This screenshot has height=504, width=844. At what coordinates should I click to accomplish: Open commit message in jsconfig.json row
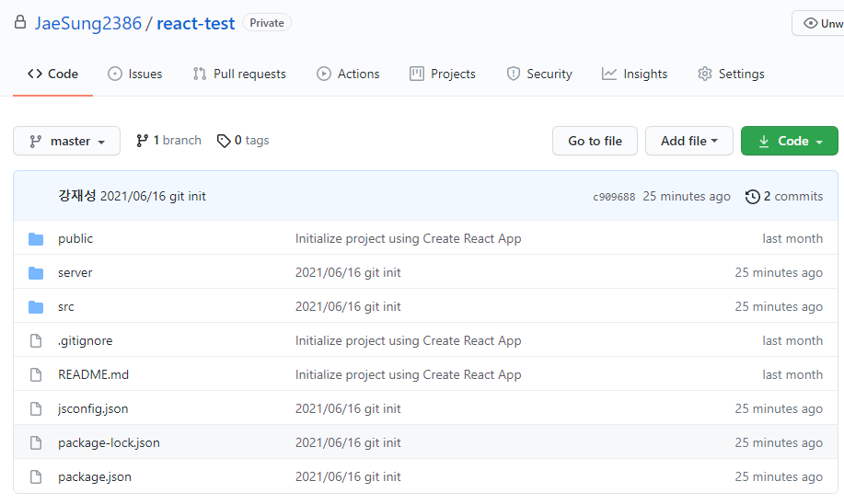point(348,408)
